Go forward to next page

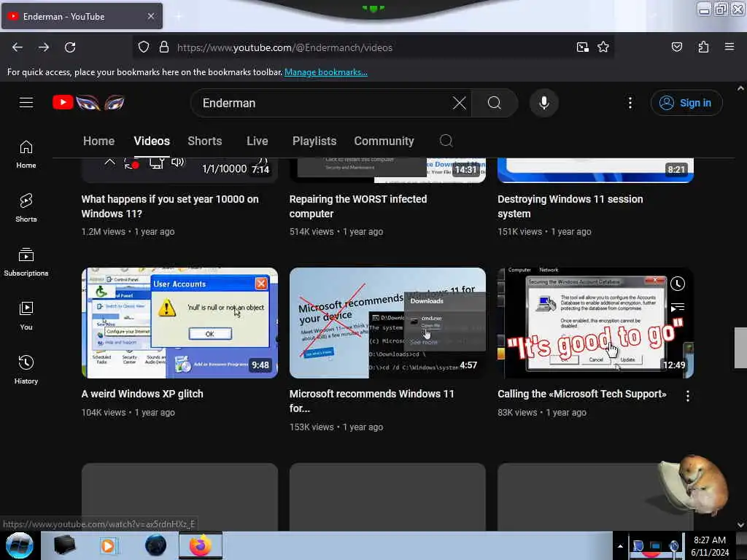coord(43,47)
